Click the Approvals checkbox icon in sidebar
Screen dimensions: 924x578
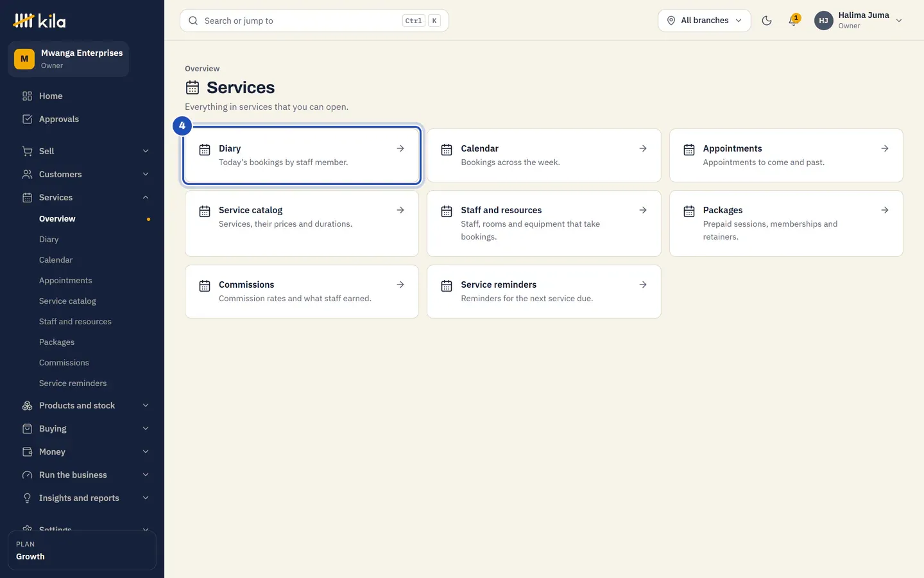click(x=27, y=119)
